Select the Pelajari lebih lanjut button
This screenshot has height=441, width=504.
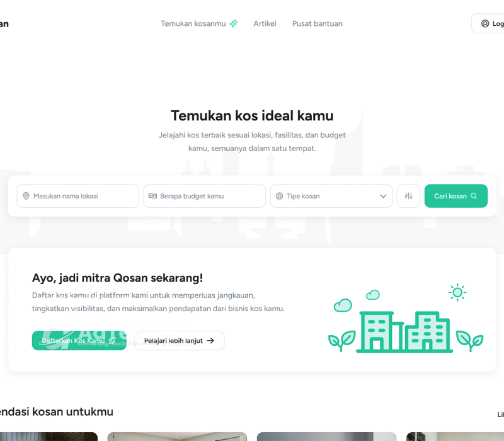tap(179, 340)
